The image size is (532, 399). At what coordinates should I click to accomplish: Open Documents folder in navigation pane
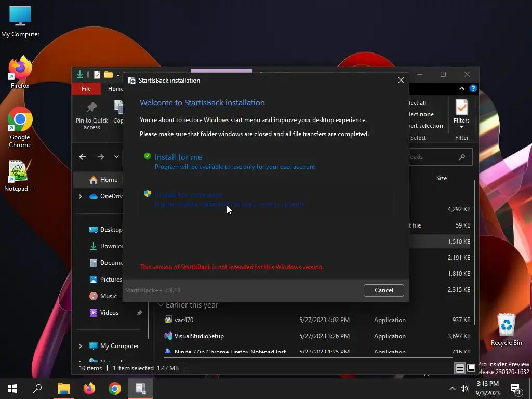106,263
